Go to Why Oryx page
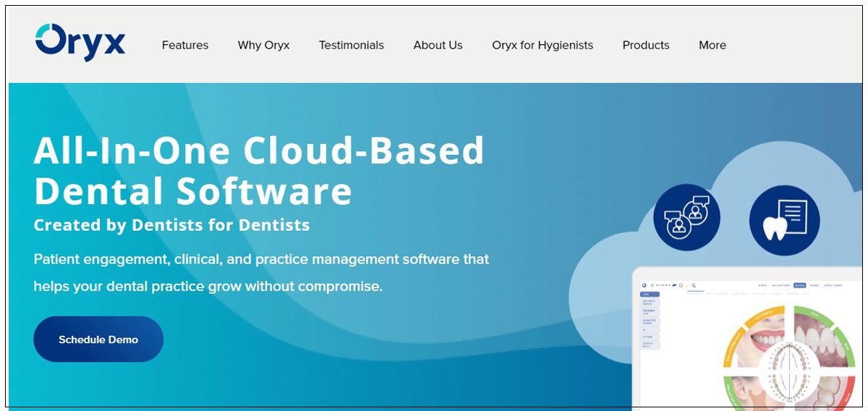This screenshot has width=868, height=411. [263, 45]
